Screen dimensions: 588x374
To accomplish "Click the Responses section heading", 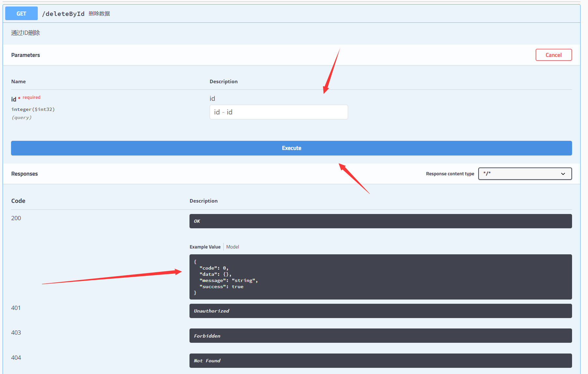I will tap(24, 174).
